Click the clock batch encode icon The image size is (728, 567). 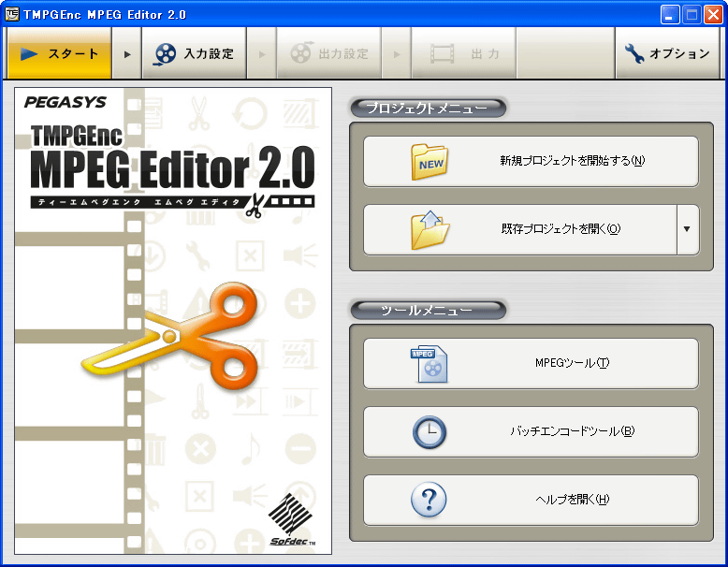(x=430, y=432)
